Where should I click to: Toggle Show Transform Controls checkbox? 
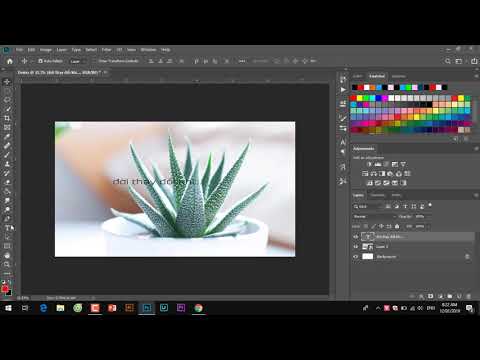(94, 61)
